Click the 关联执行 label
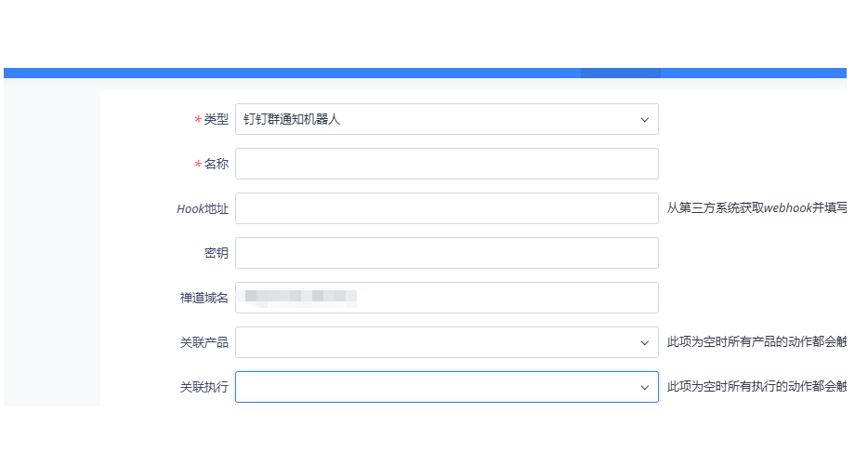This screenshot has height=466, width=868. pyautogui.click(x=204, y=387)
